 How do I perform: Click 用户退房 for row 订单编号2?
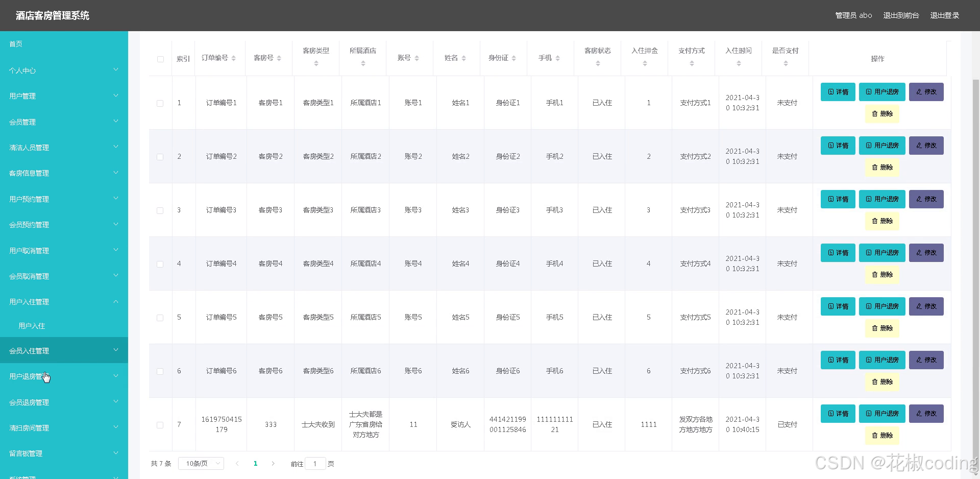tap(882, 146)
